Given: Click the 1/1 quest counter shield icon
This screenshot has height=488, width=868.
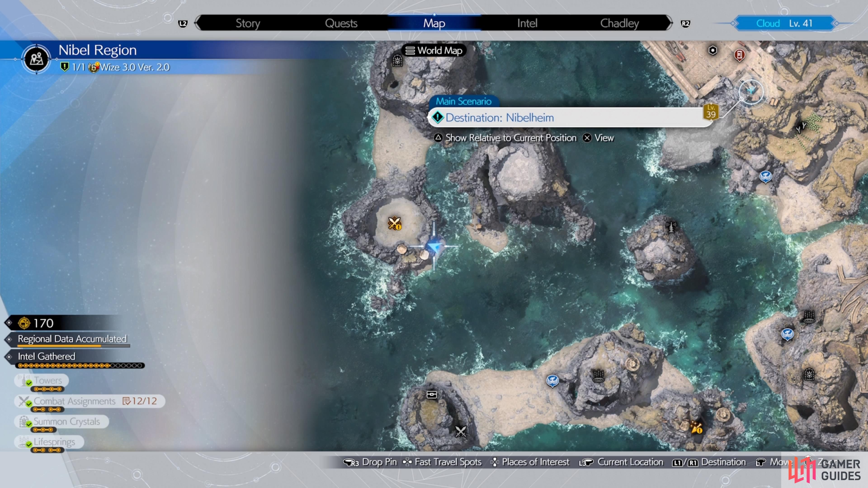Looking at the screenshot, I should 64,67.
